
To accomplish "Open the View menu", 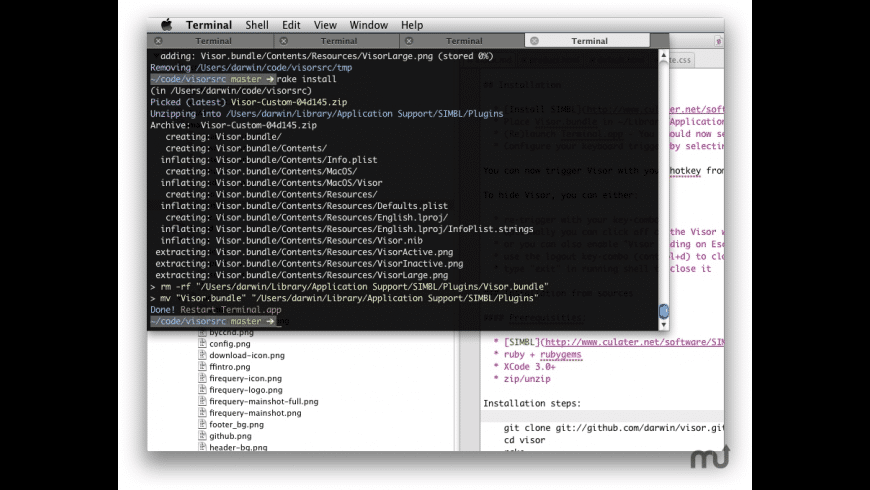I will 325,25.
